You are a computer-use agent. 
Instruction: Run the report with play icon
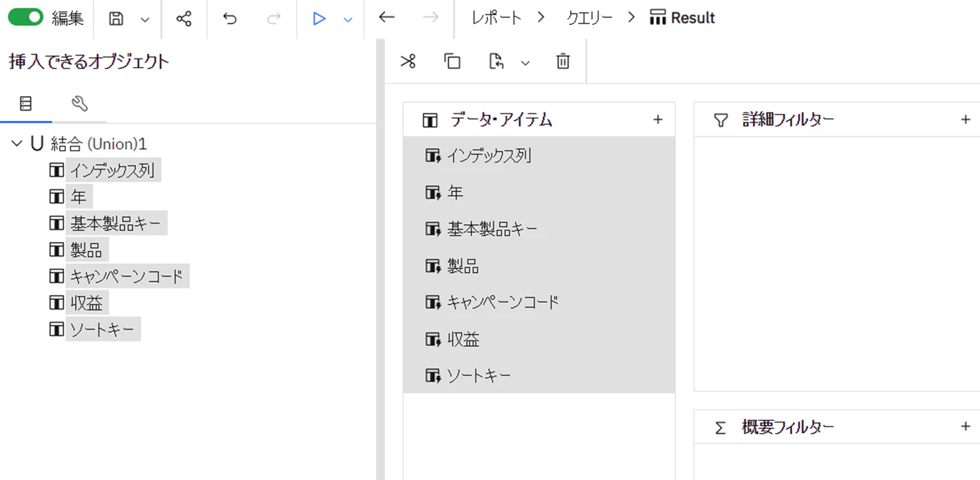tap(319, 19)
